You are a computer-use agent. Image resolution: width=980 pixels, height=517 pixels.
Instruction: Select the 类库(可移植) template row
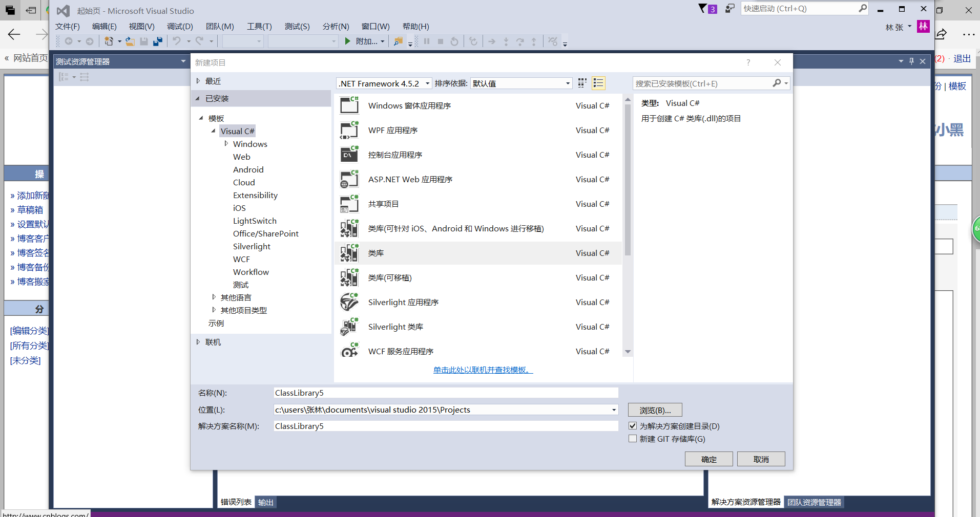pyautogui.click(x=478, y=277)
